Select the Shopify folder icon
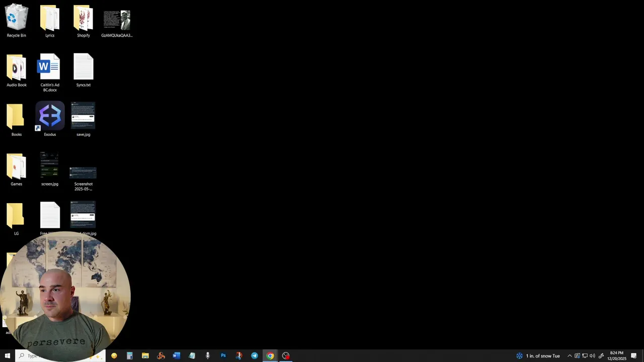The height and width of the screenshot is (362, 644). click(84, 21)
